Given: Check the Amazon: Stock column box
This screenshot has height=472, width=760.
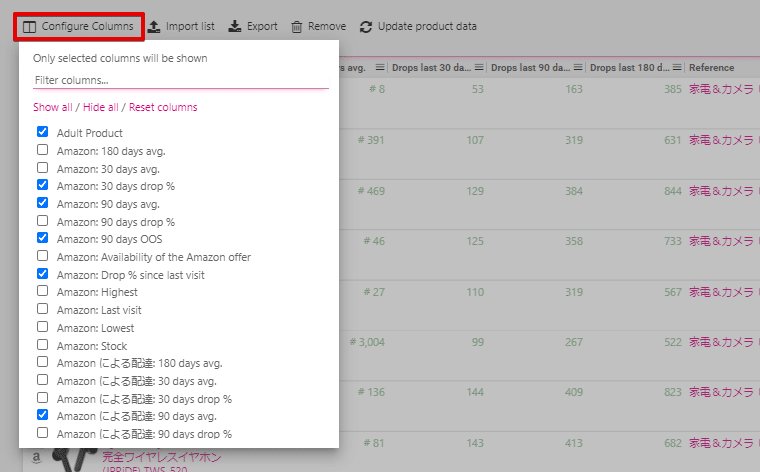Looking at the screenshot, I should pyautogui.click(x=42, y=345).
